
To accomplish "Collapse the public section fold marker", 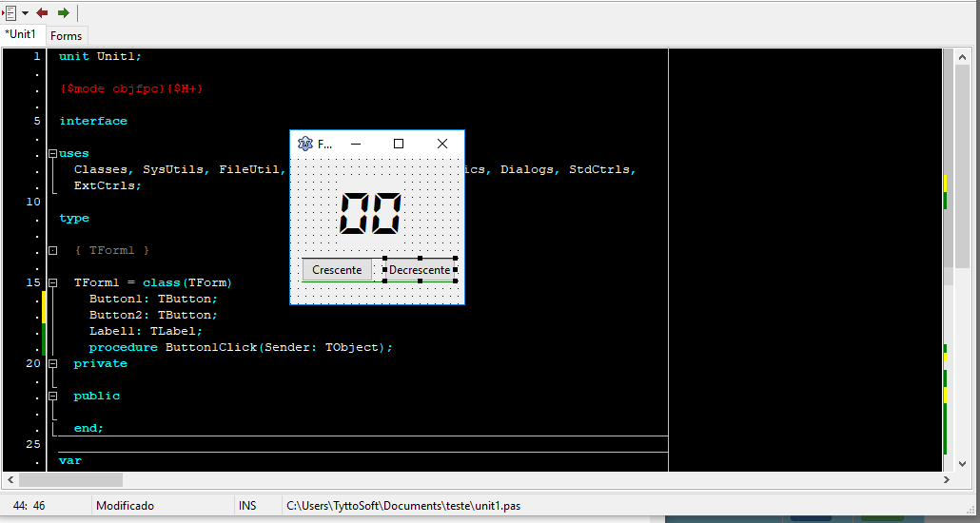I will (x=52, y=397).
